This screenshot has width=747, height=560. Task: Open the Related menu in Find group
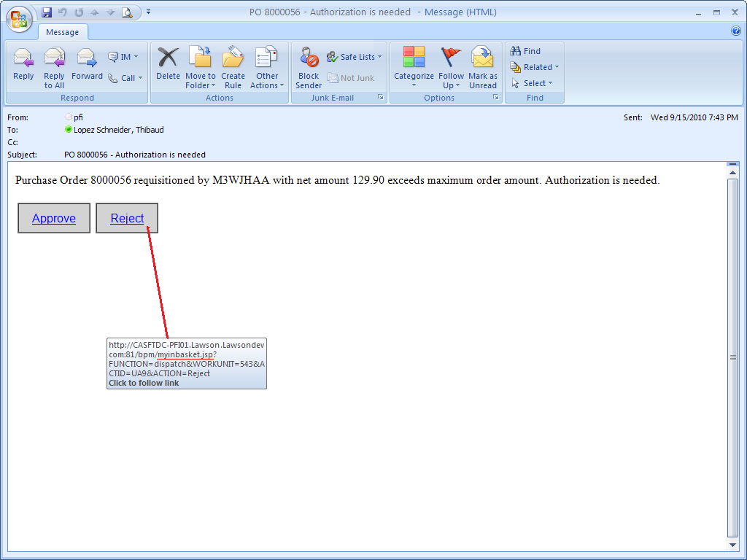coord(535,67)
